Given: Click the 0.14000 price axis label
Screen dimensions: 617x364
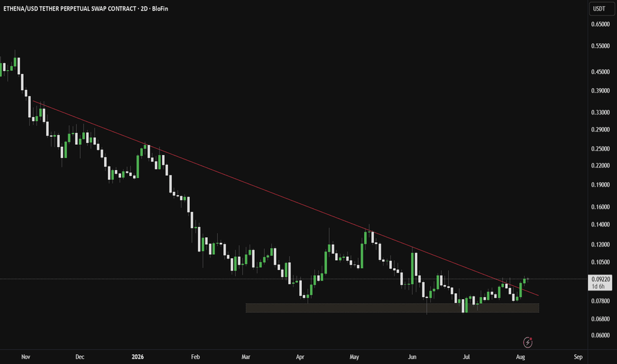Looking at the screenshot, I should click(600, 225).
